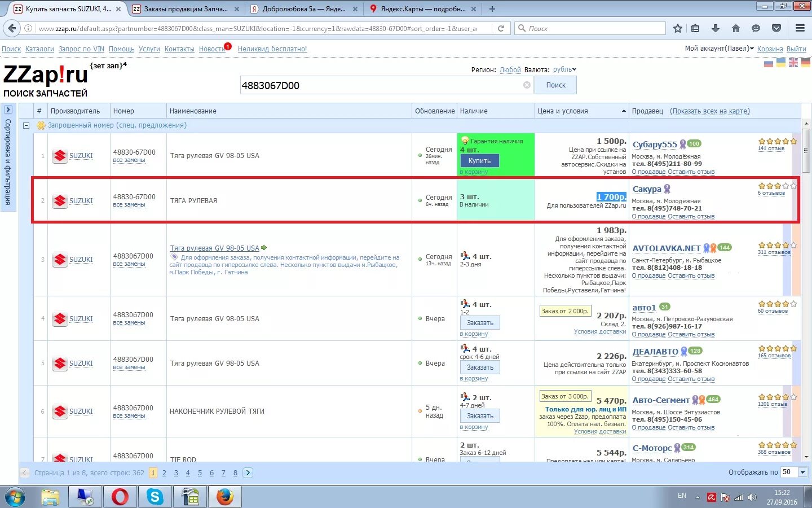The image size is (812, 508).
Task: Open the Новости menu link
Action: 212,49
